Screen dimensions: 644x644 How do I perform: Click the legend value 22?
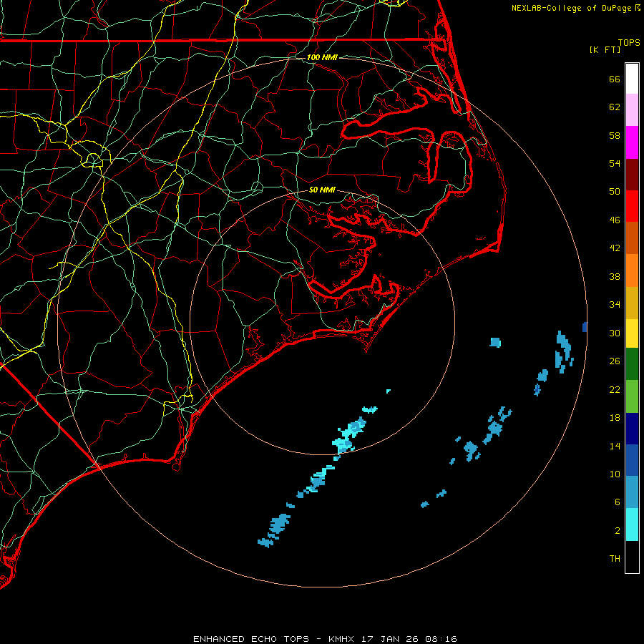pos(615,389)
